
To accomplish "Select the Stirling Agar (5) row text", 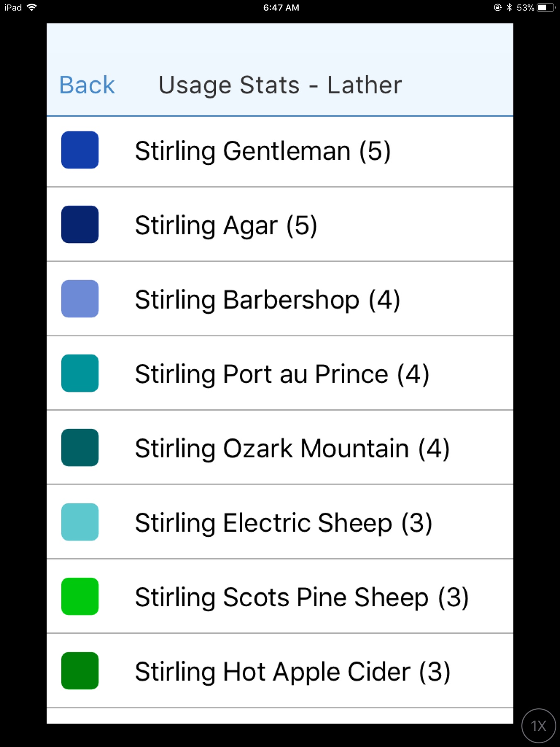I will (226, 225).
